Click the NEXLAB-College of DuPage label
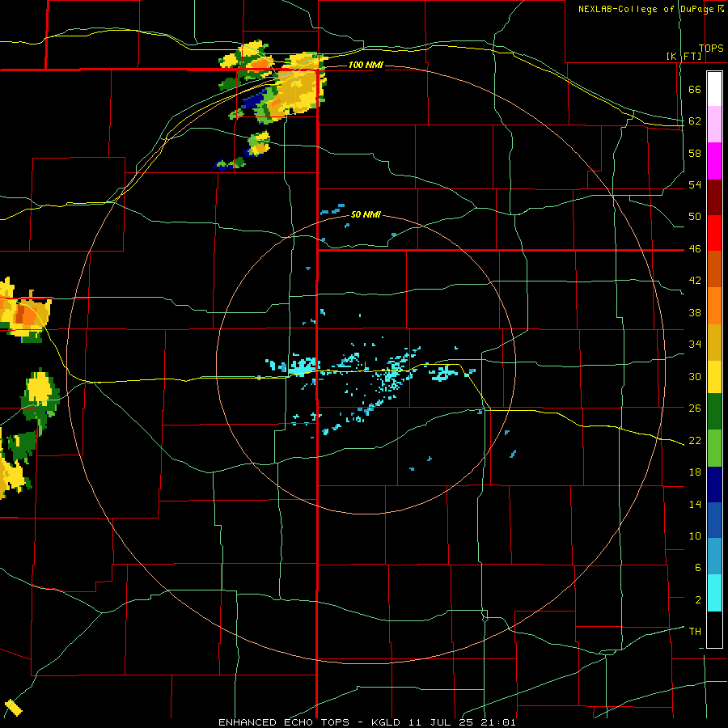 click(645, 9)
